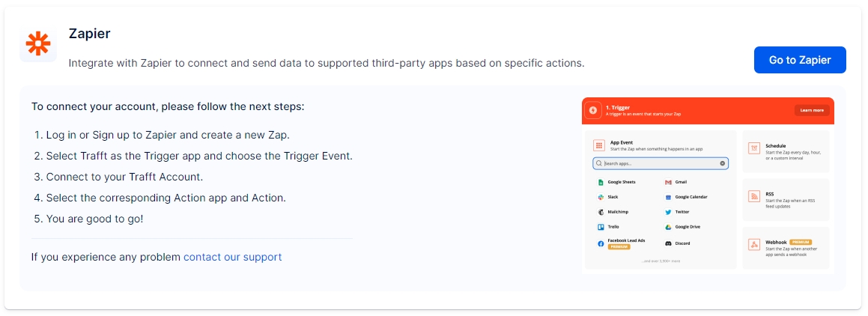This screenshot has width=868, height=316.
Task: Click the Trigger lightning bolt icon
Action: coord(593,111)
